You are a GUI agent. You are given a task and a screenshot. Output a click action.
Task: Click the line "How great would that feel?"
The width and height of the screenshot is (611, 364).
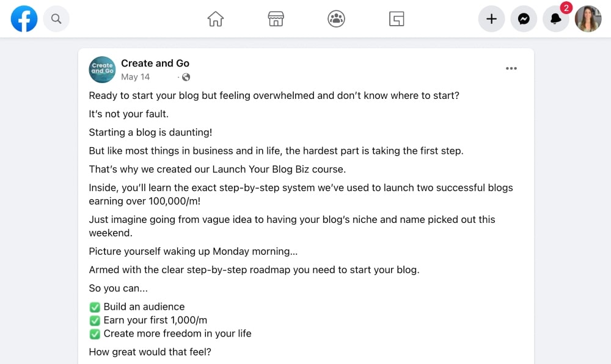pos(150,351)
